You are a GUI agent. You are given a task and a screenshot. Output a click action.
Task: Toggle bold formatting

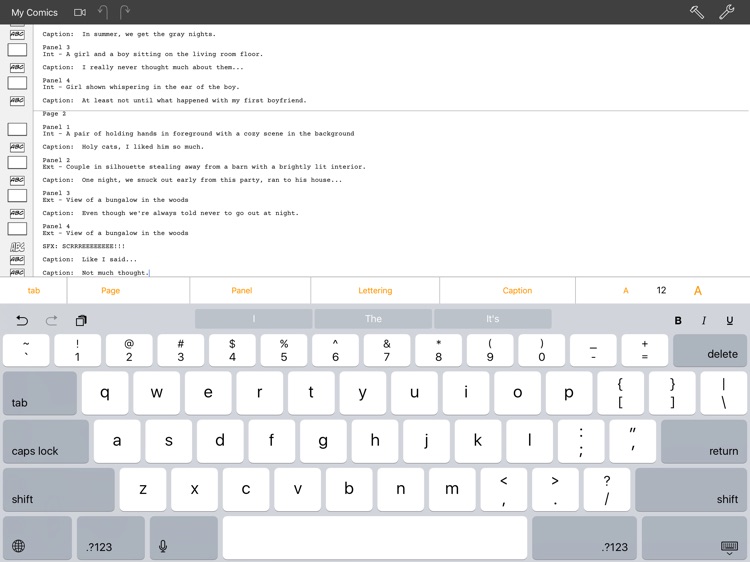point(678,321)
